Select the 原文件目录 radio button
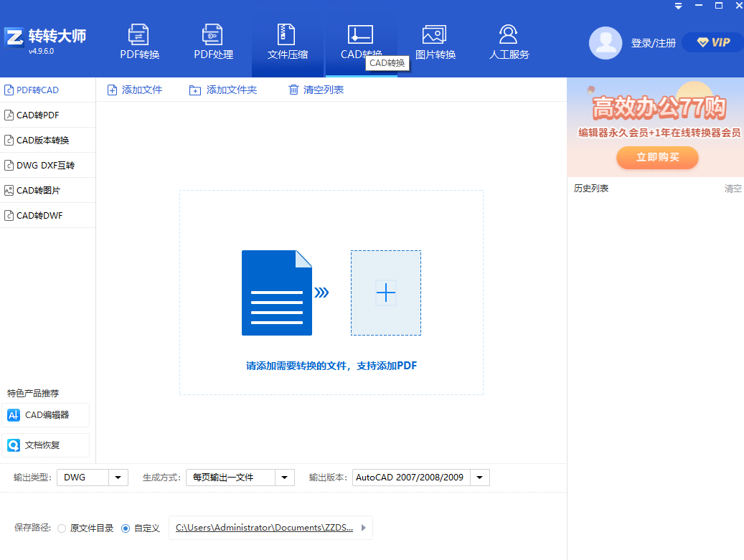The image size is (744, 560). tap(62, 528)
